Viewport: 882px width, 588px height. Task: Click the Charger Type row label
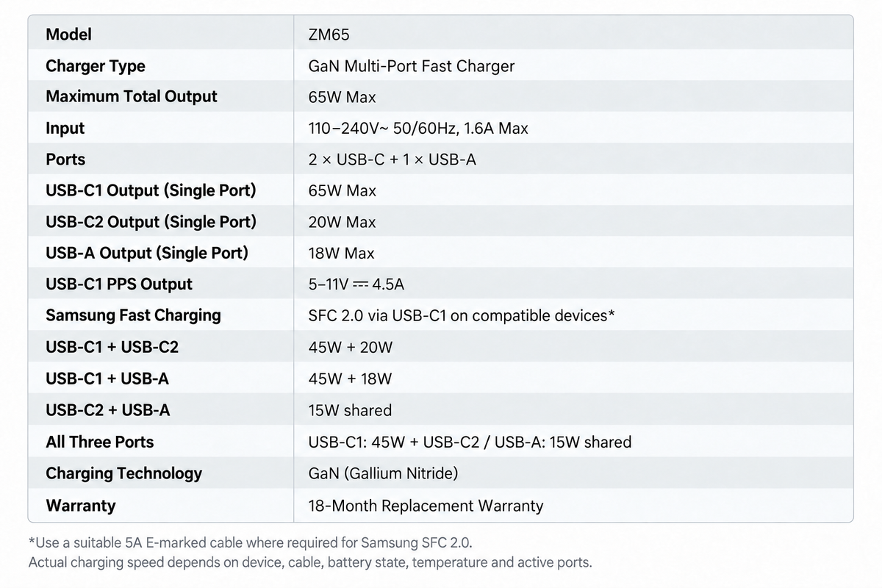point(96,66)
